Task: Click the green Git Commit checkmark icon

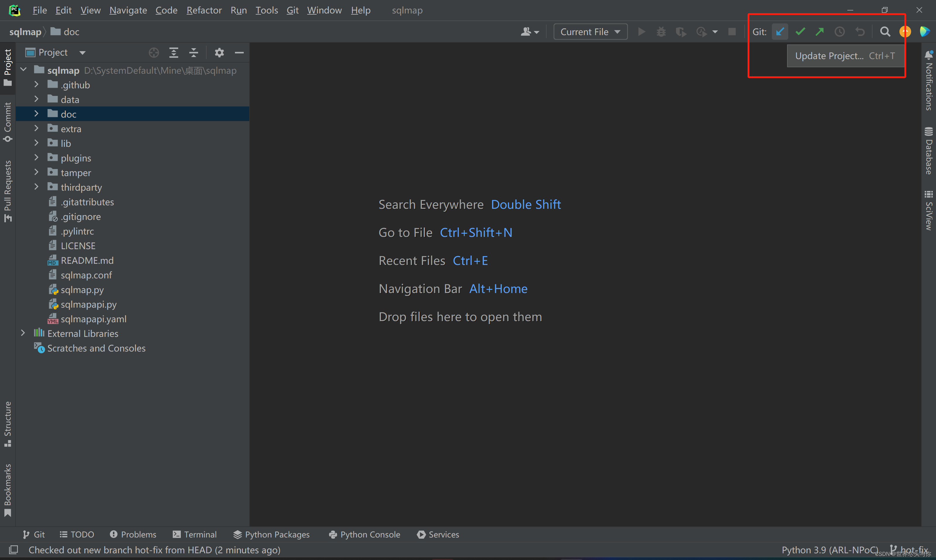Action: (800, 32)
